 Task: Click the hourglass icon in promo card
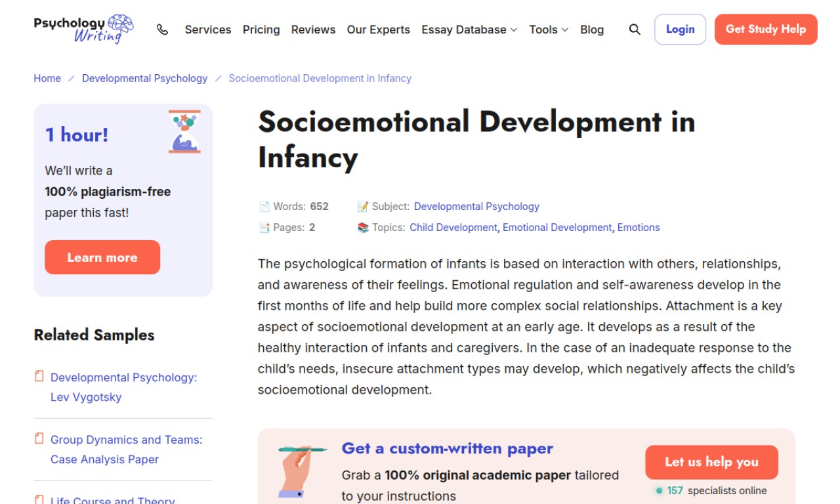coord(184,131)
